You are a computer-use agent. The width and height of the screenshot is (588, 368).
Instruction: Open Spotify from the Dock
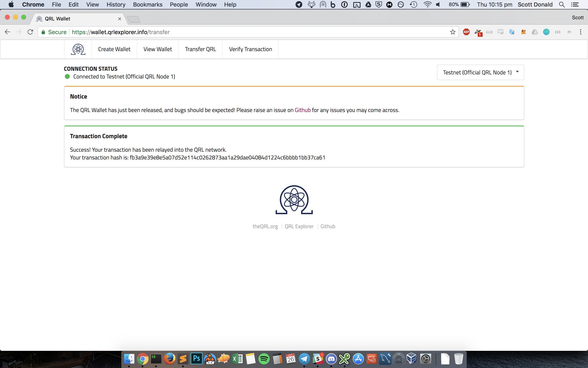pyautogui.click(x=264, y=359)
